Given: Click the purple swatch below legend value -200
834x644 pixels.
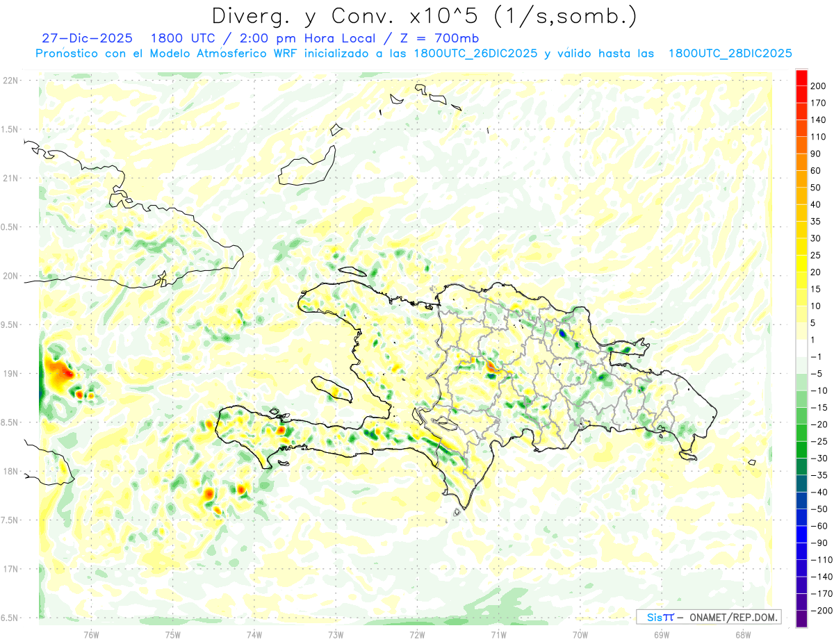Looking at the screenshot, I should [801, 619].
